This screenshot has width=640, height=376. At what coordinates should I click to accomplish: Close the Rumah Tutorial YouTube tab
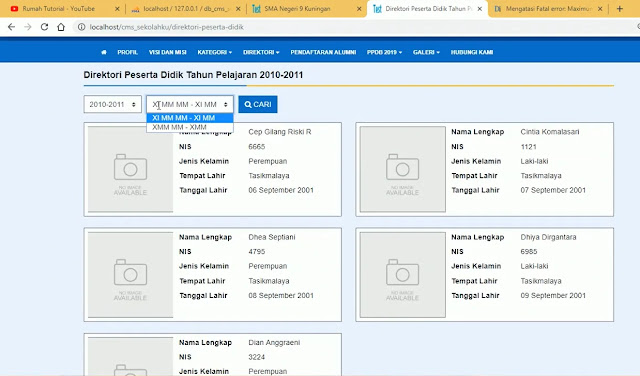coord(117,9)
